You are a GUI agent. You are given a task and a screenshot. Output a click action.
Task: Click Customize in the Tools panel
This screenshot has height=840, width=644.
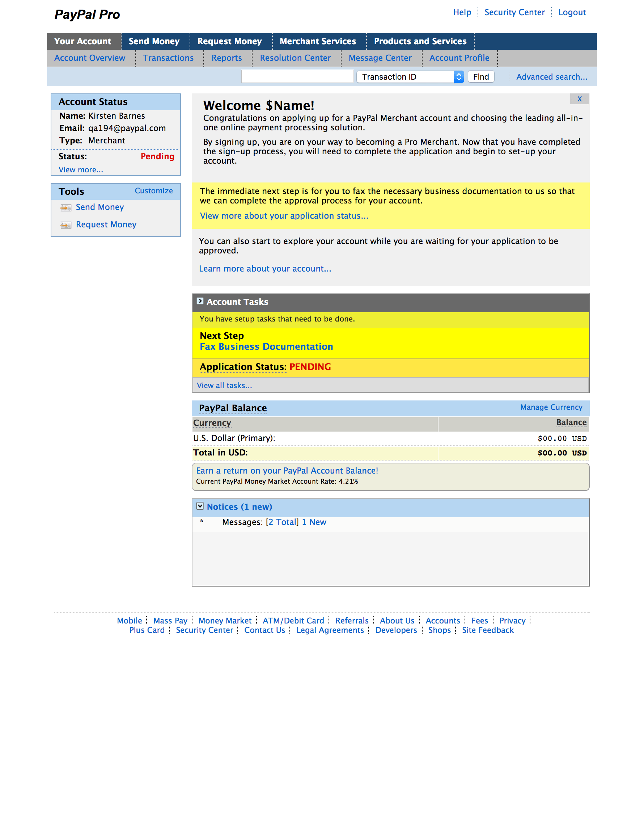[x=154, y=191]
